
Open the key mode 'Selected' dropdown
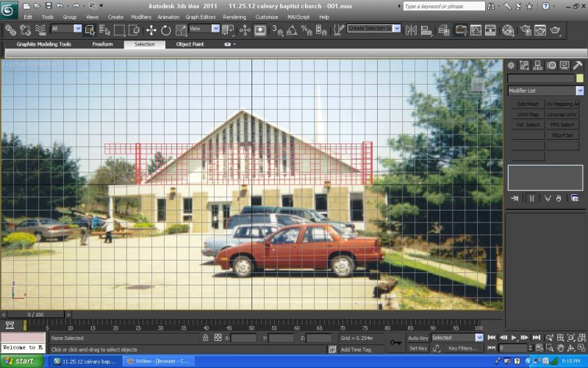479,338
